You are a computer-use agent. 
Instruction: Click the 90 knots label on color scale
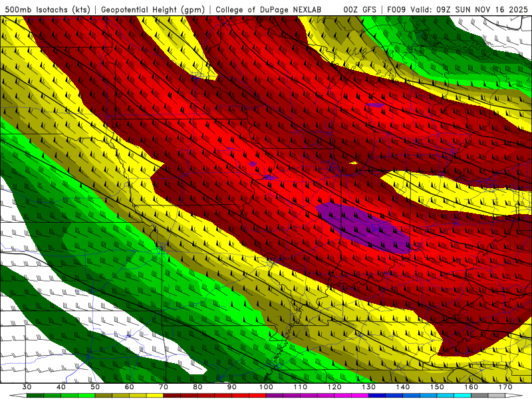tap(232, 387)
